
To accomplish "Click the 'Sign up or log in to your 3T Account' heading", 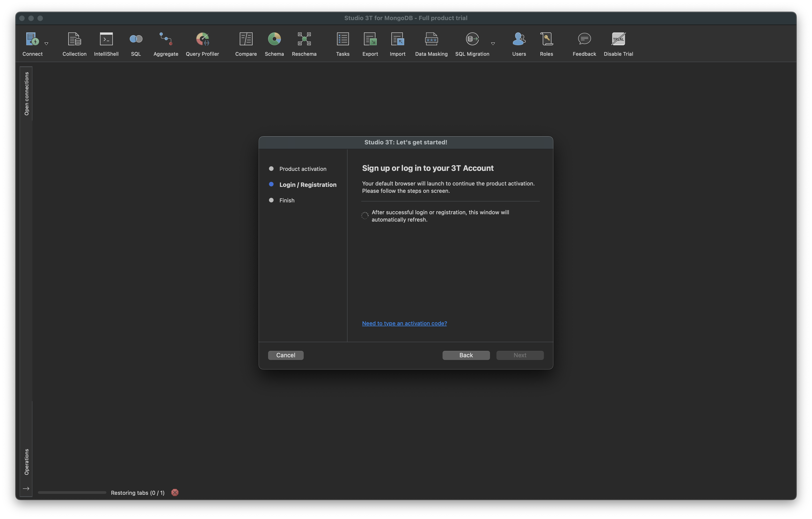I will point(428,168).
